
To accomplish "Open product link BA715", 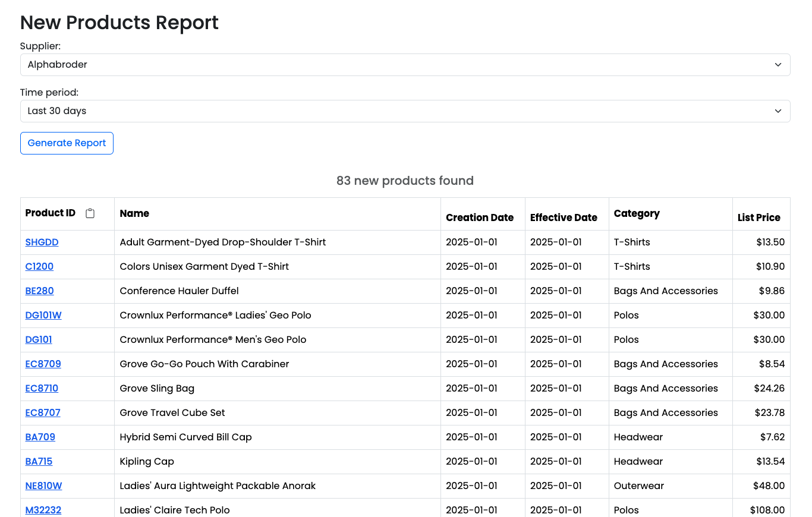I will [x=39, y=462].
